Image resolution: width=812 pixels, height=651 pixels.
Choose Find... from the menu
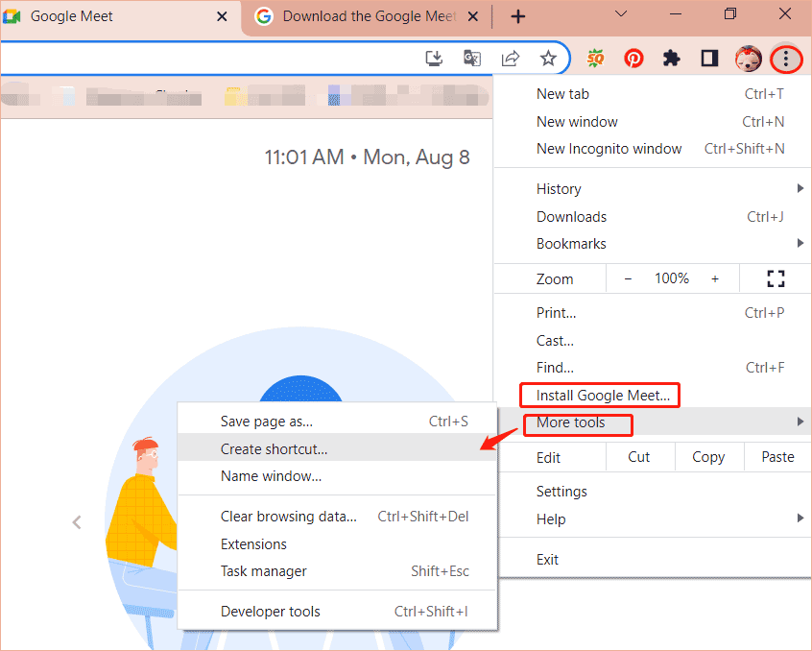(653, 368)
